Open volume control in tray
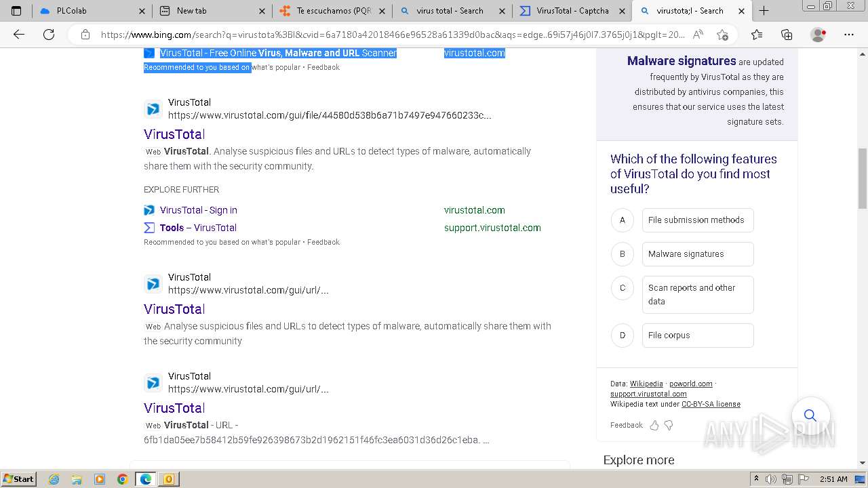Screen dimensions: 868x488 pyautogui.click(x=771, y=479)
